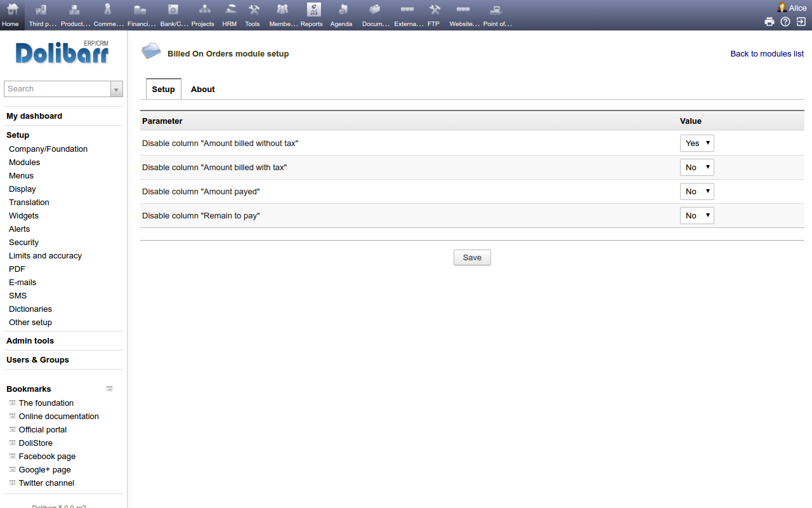The width and height of the screenshot is (812, 508).
Task: Open Dictionaries in the Setup menu
Action: pos(30,309)
